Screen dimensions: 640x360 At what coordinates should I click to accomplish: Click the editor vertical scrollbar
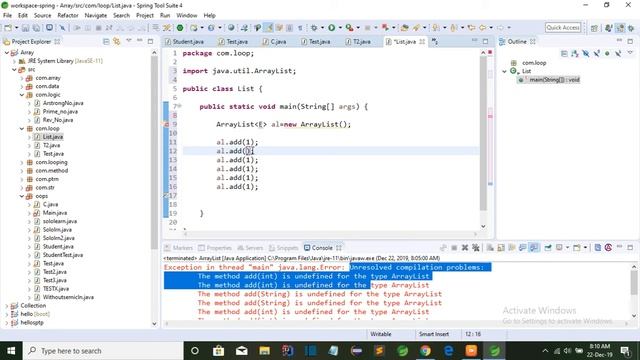483,135
